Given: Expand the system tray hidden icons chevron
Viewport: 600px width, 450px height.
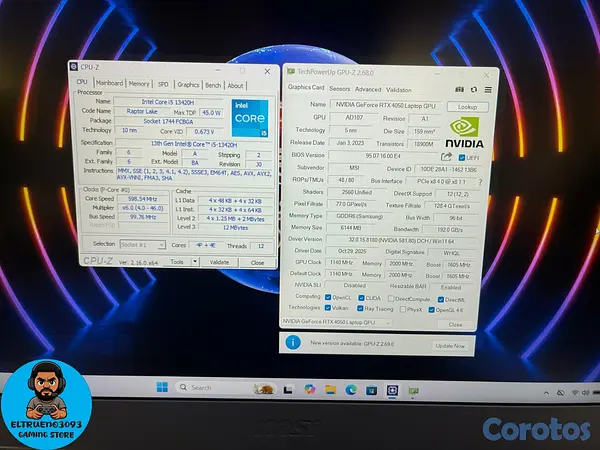Looking at the screenshot, I should 546,393.
